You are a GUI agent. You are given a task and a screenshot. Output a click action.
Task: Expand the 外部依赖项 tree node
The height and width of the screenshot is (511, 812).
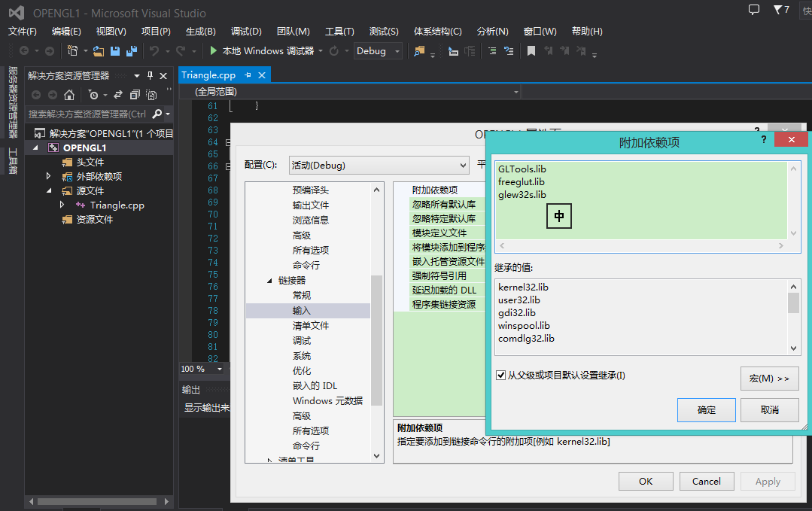pyautogui.click(x=49, y=176)
